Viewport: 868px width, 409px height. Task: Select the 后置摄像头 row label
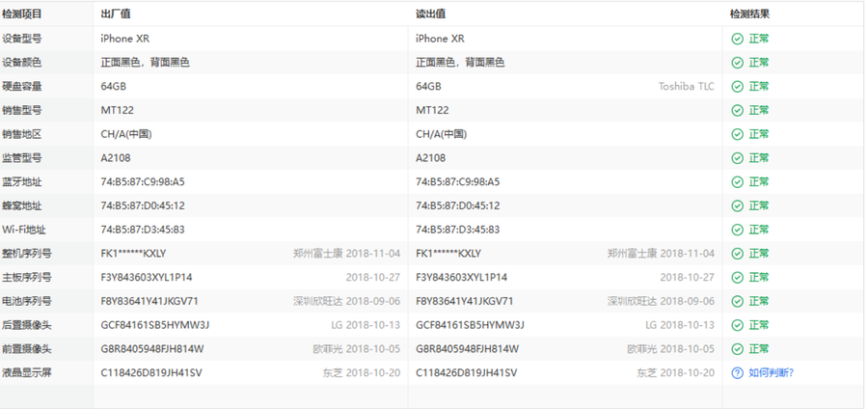pos(27,325)
